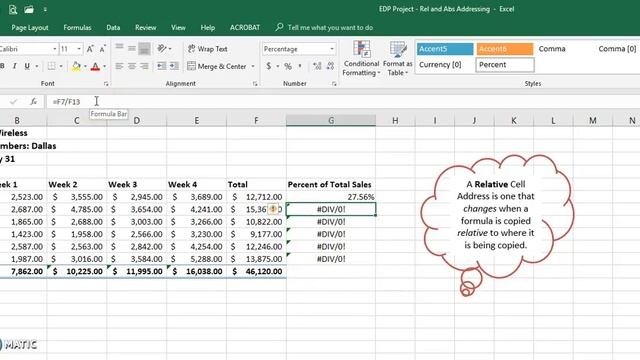This screenshot has width=640, height=360.
Task: Expand the Borders dropdown arrow
Action: tap(61, 66)
